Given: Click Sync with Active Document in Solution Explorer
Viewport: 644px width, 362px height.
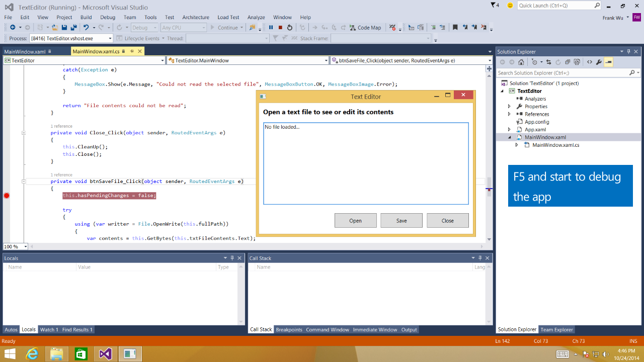Looking at the screenshot, I should [549, 62].
